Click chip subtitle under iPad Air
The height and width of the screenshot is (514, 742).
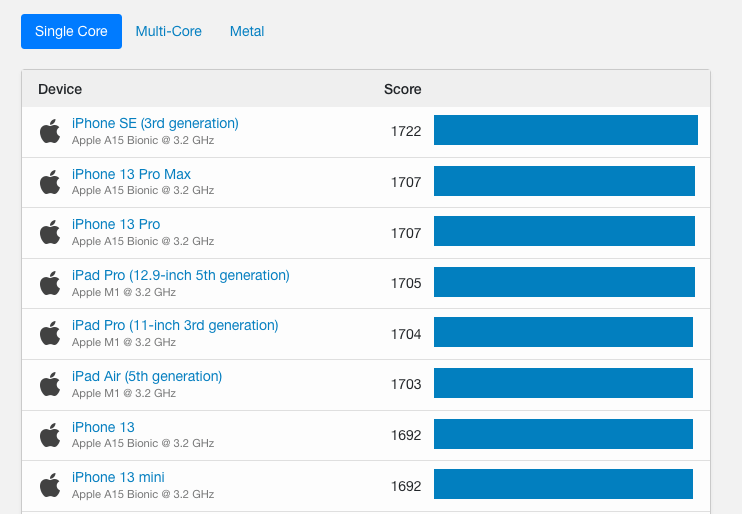(124, 393)
